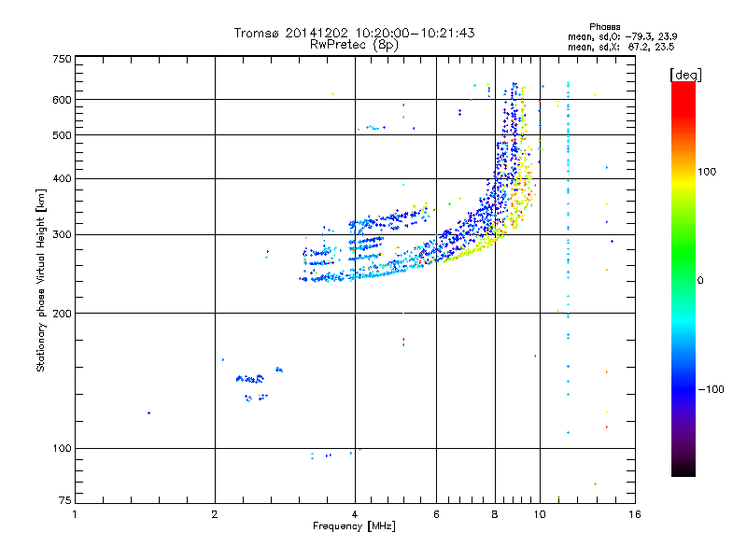Click the y-axis tick label '400'

click(62, 178)
